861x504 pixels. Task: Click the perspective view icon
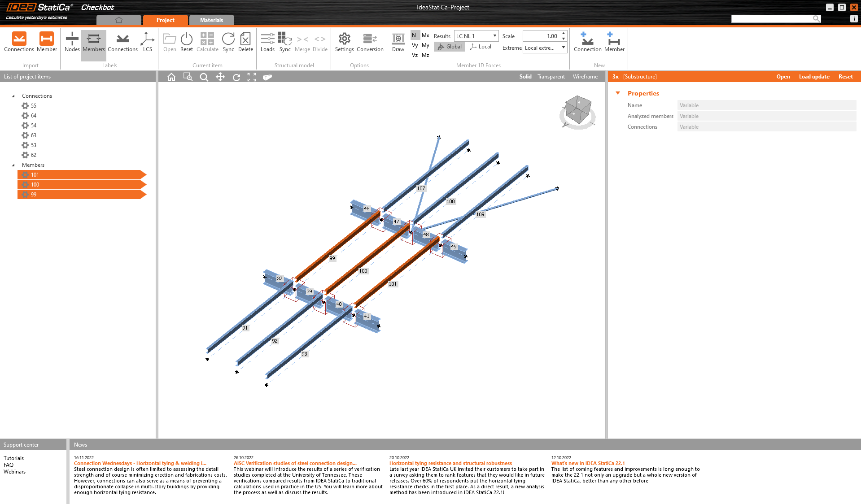coord(267,77)
